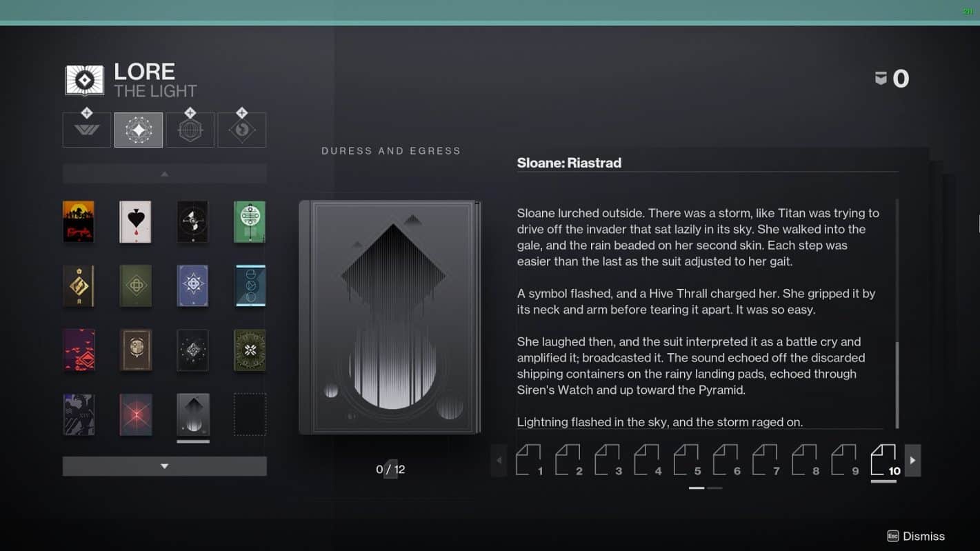
Task: Open the green book with white circular emblem
Action: coord(250,221)
